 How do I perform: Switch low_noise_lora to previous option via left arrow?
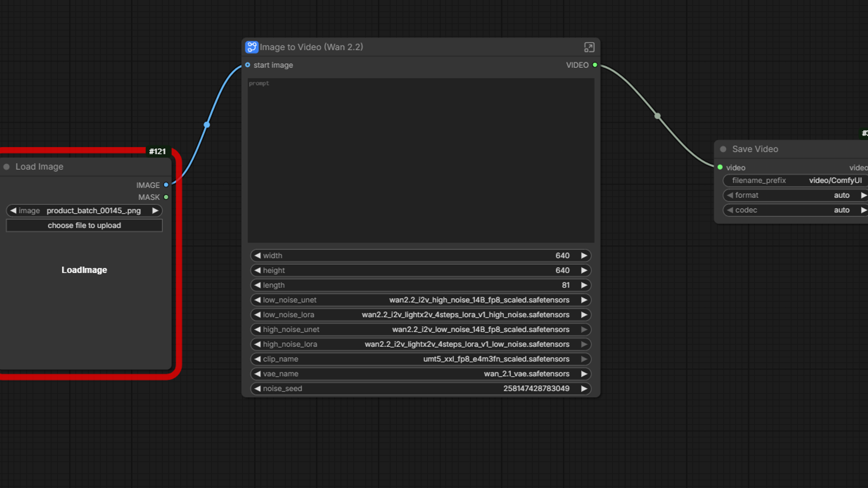(258, 315)
